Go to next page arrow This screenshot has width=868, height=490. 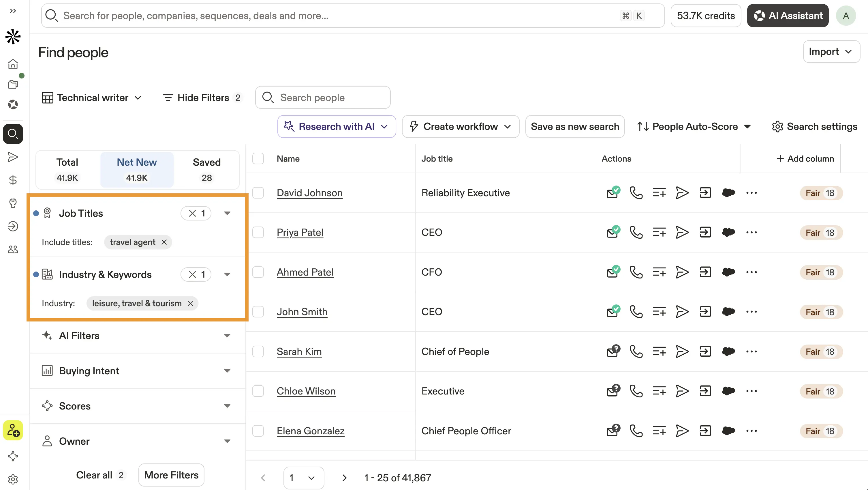coord(344,478)
